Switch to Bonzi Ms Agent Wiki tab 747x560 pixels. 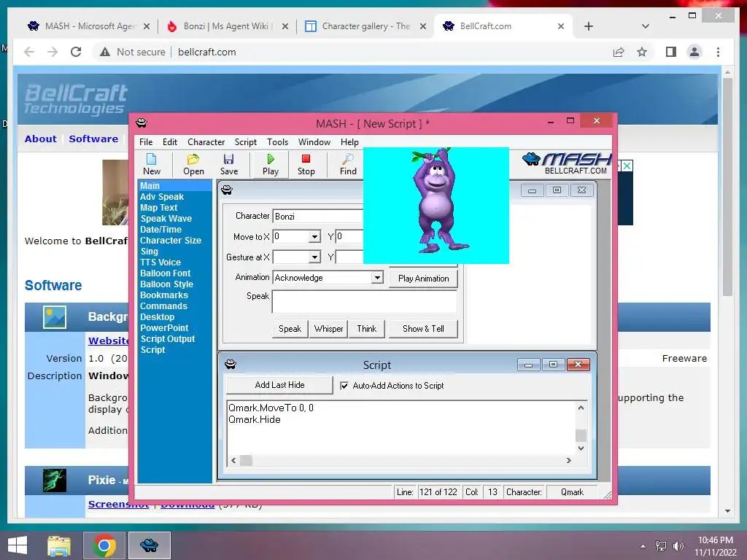(x=227, y=26)
